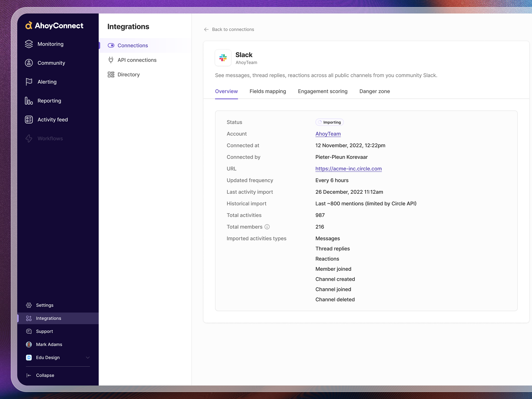Click the Edu Design workspace badge icon

[x=29, y=358]
